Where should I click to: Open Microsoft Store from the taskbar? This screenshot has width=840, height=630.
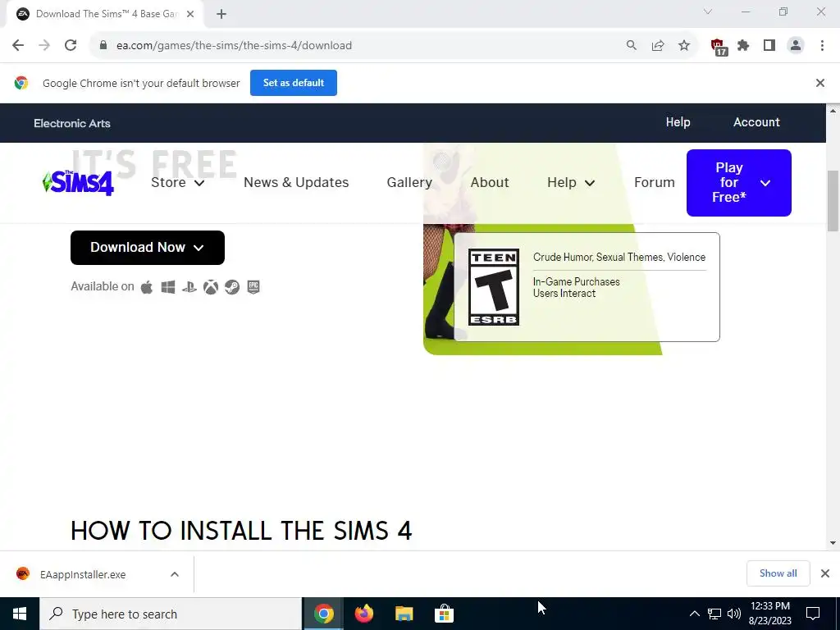click(444, 614)
